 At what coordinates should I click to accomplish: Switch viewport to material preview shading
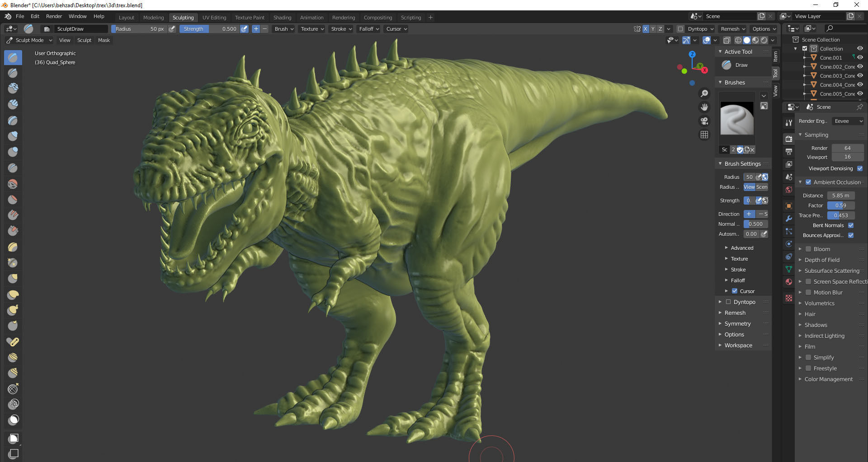coord(755,40)
